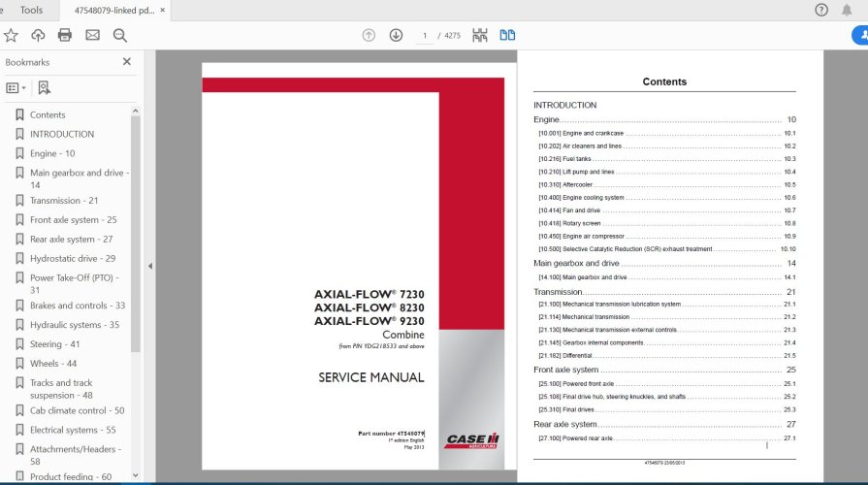Go to next page arrow button
The height and width of the screenshot is (485, 868).
(396, 36)
